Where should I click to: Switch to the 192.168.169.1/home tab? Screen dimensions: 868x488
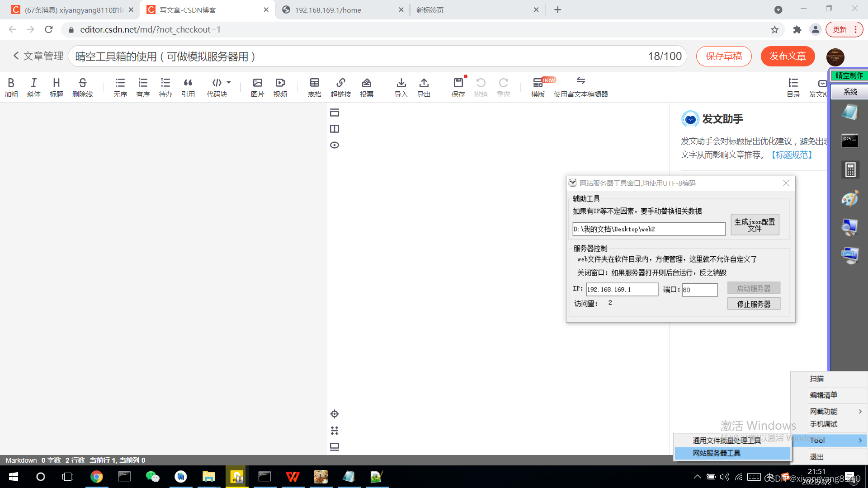[342, 10]
